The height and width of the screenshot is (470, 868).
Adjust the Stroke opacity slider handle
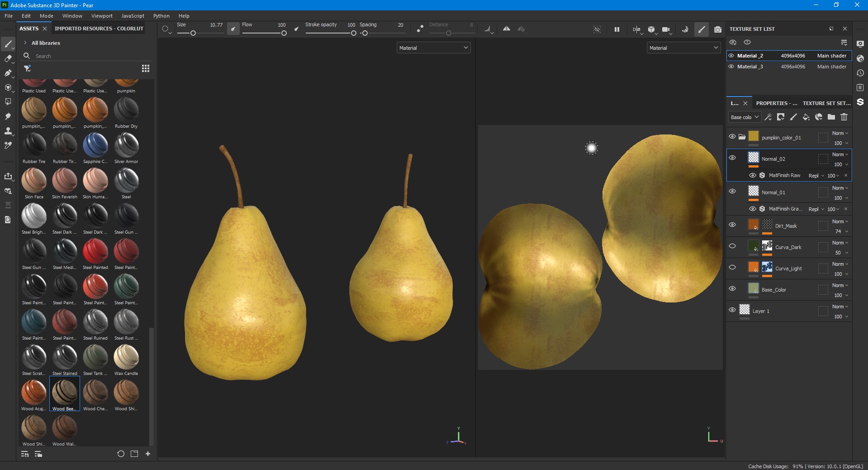(x=354, y=33)
